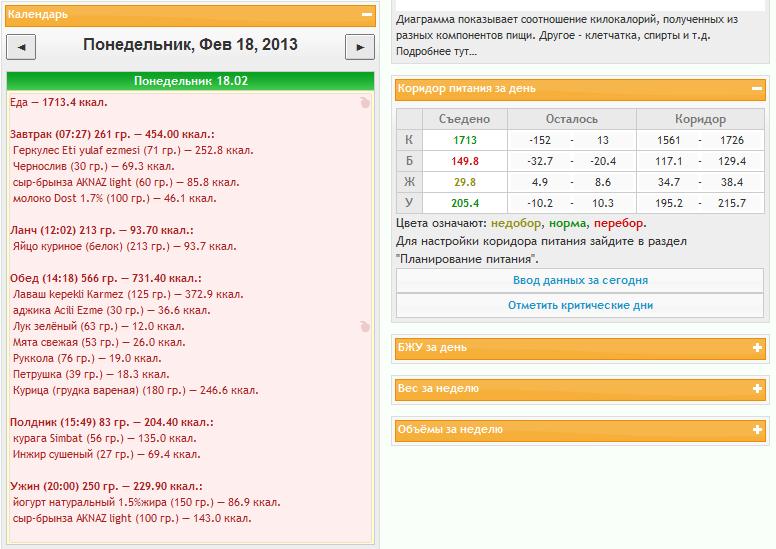Collapse the Коридор питания за день panel
Viewport: 776px width, 549px height.
757,89
